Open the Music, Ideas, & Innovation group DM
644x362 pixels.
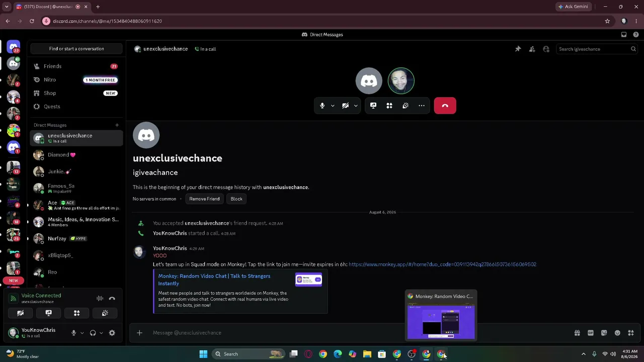(76, 222)
